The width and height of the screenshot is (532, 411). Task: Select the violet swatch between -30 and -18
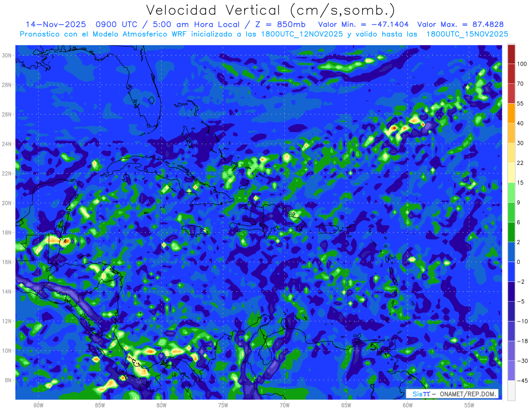511,351
